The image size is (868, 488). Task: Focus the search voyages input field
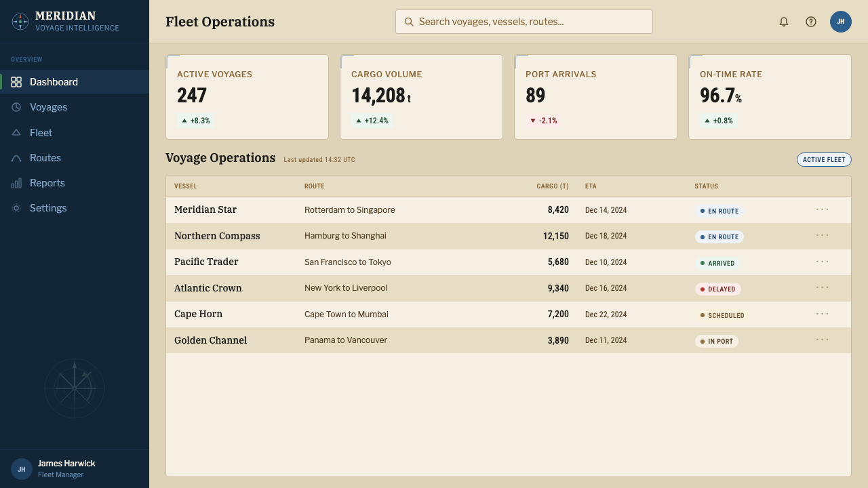(524, 22)
